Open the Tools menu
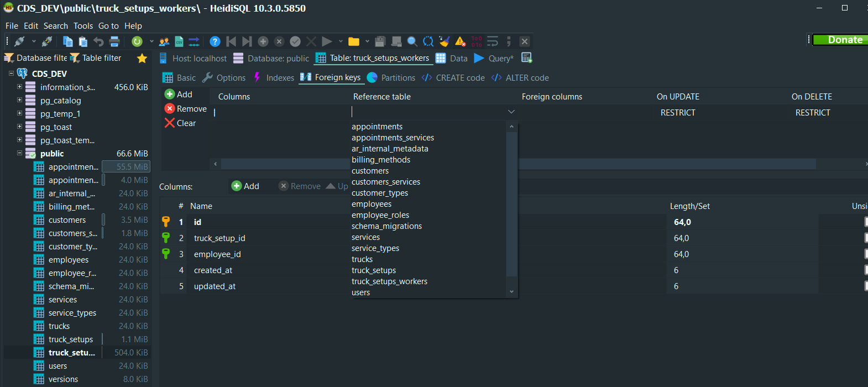Viewport: 868px width, 387px height. point(83,26)
